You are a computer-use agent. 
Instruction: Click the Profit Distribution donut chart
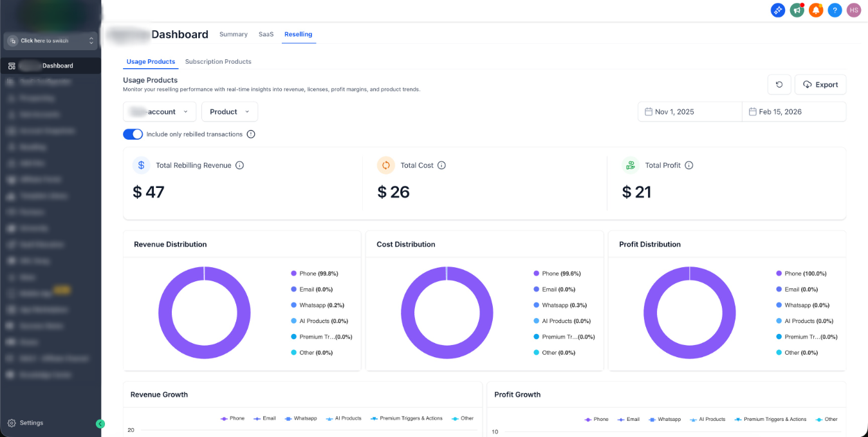689,313
